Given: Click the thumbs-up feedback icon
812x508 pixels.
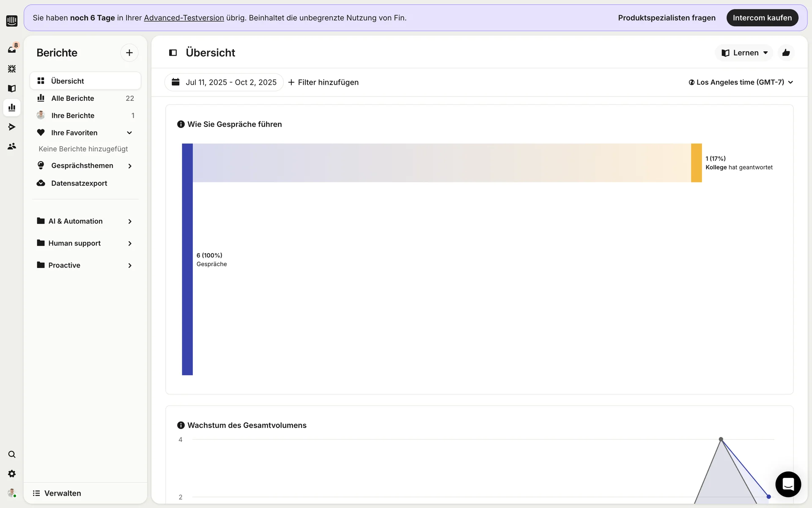Looking at the screenshot, I should [786, 52].
